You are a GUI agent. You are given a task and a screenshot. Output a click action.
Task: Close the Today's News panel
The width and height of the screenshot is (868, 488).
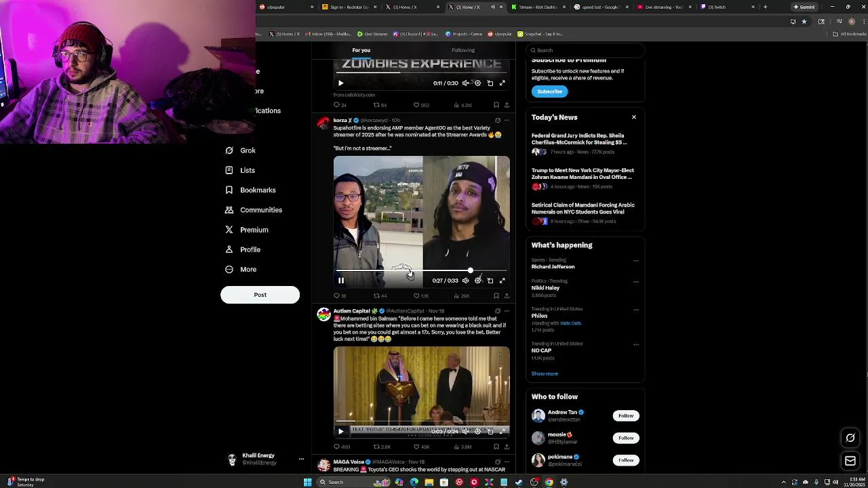click(x=634, y=117)
